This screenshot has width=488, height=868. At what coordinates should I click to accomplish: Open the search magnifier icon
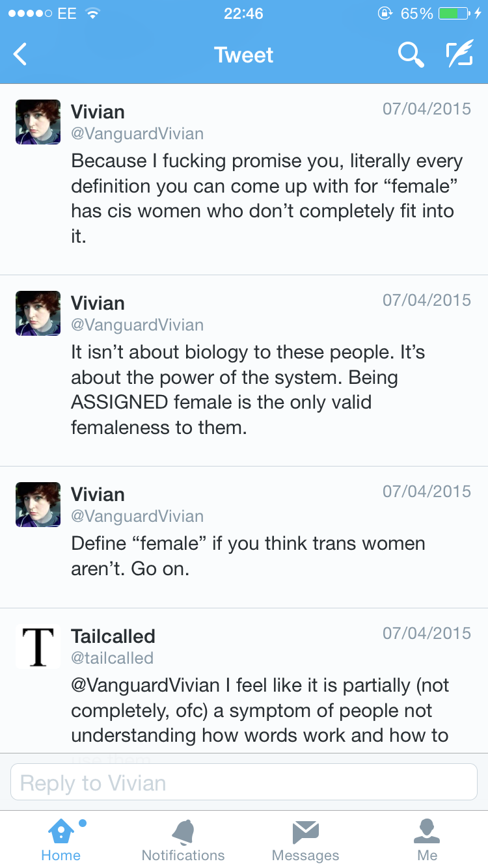tap(411, 55)
